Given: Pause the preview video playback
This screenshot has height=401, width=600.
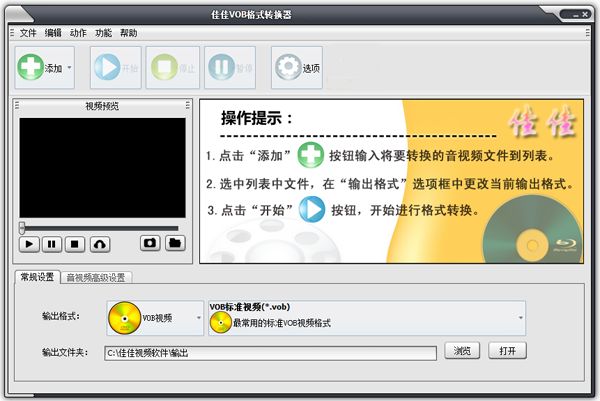Looking at the screenshot, I should [52, 244].
